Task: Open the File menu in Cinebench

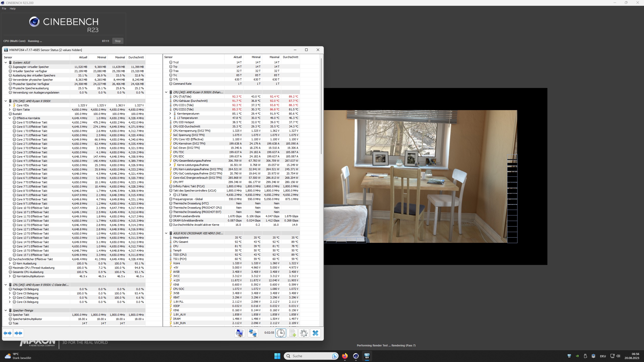Action: pyautogui.click(x=4, y=9)
